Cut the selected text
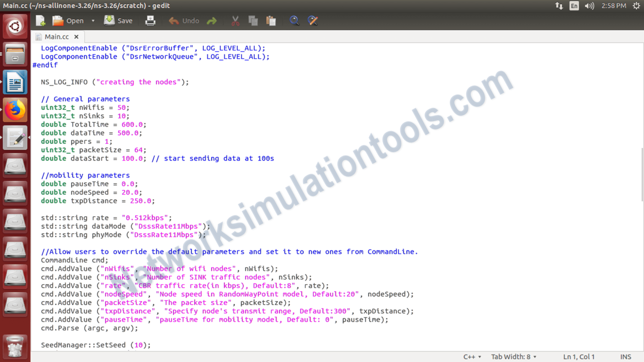Screen dimensions: 644x362 click(x=235, y=20)
